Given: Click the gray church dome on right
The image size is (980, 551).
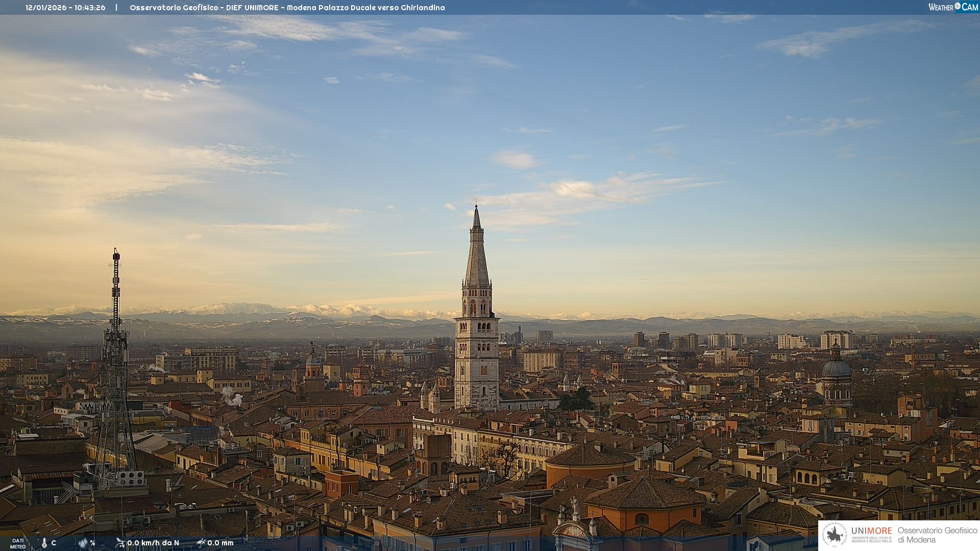Looking at the screenshot, I should coord(836,367).
